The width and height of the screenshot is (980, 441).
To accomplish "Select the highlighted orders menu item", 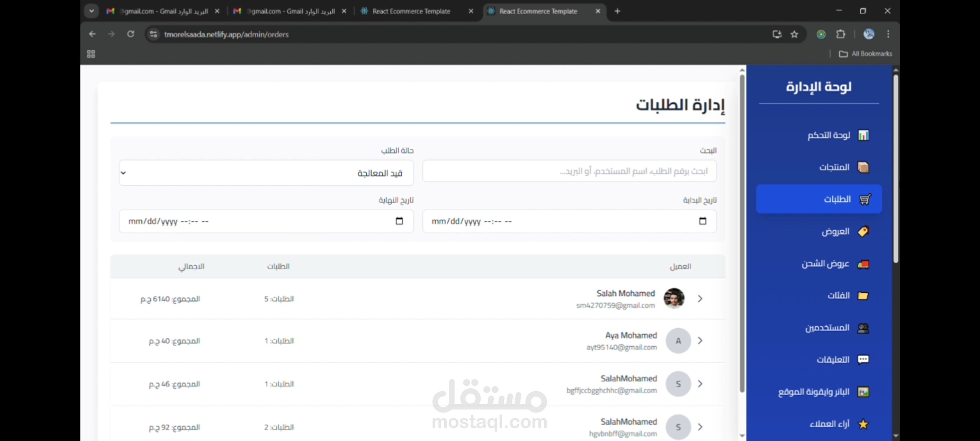I will point(819,199).
